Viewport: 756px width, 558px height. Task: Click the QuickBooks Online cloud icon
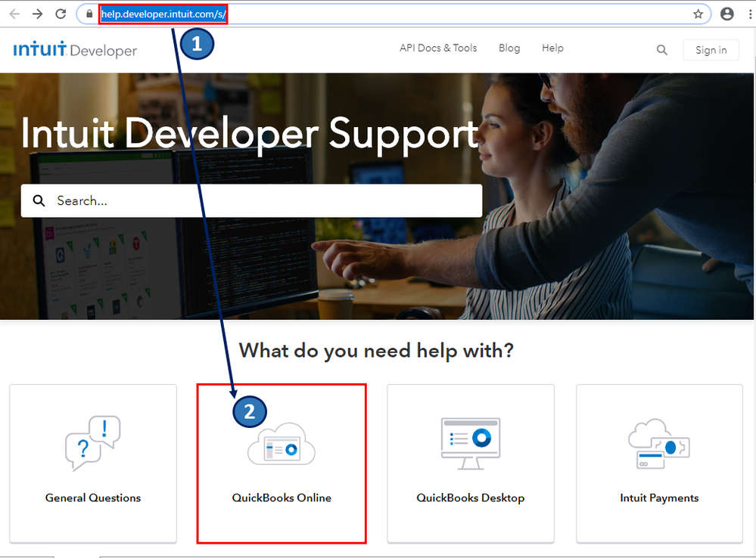point(282,445)
